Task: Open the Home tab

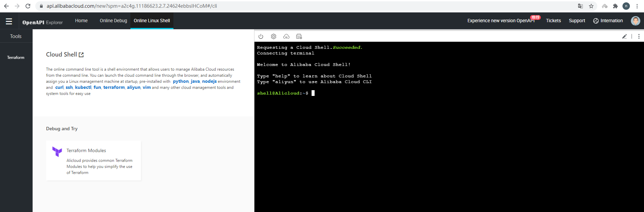Action: tap(81, 21)
